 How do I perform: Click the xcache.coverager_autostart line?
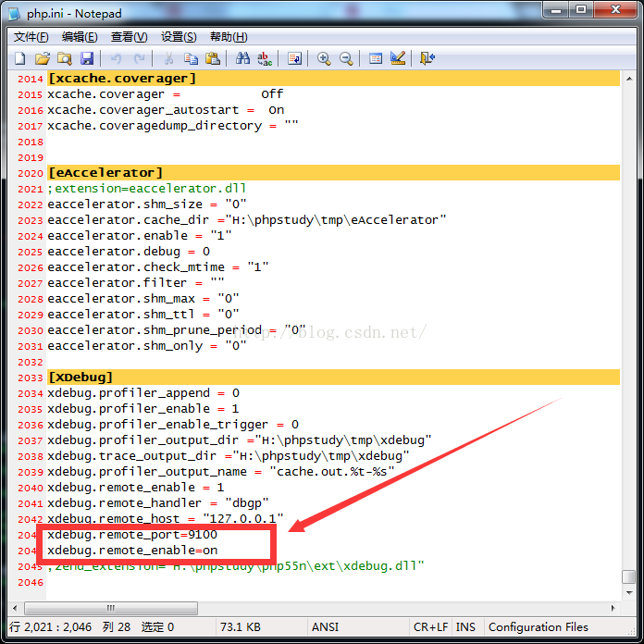pos(166,110)
